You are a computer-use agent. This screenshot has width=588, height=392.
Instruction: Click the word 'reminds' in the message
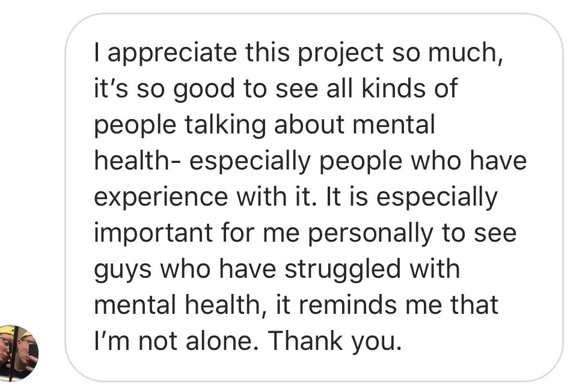pyautogui.click(x=347, y=305)
